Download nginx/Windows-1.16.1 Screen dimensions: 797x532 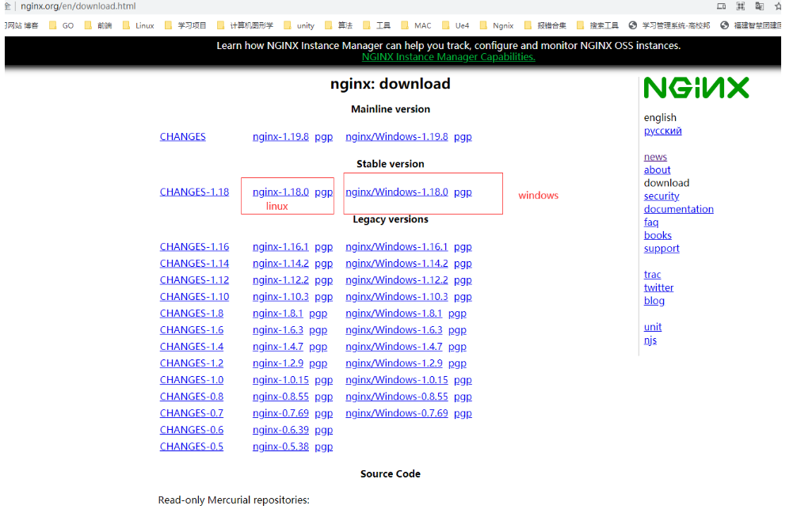(x=396, y=247)
